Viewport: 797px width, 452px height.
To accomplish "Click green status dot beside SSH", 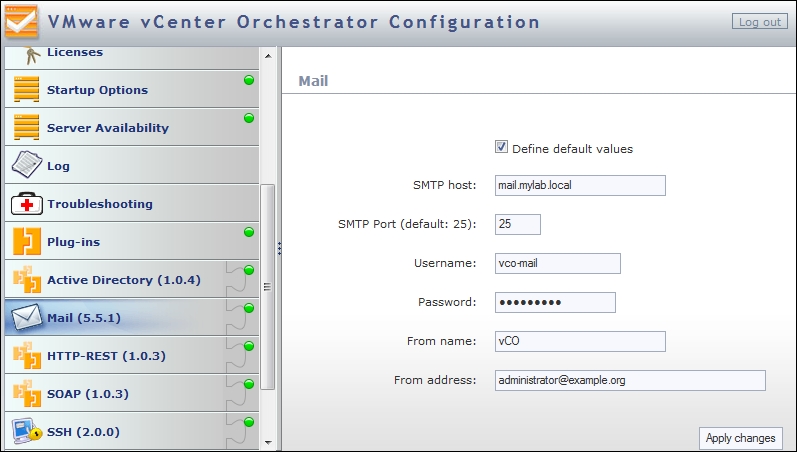I will coord(249,422).
